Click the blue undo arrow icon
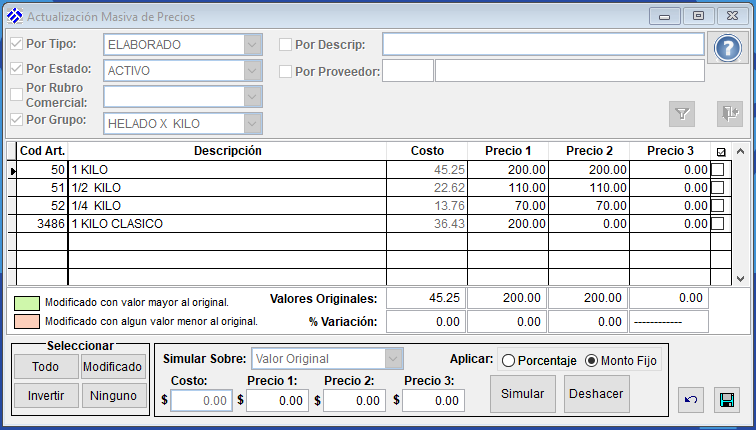Screen dimensions: 756x430 pyautogui.click(x=691, y=400)
